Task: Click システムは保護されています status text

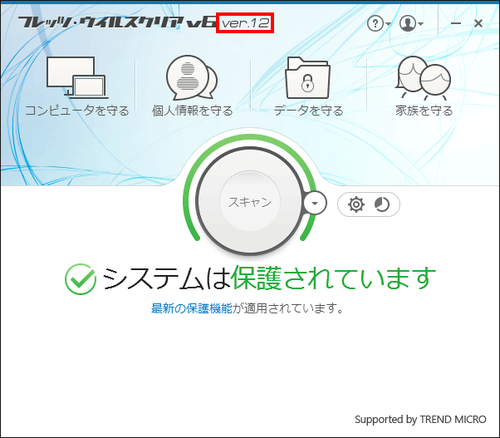Action: click(269, 279)
